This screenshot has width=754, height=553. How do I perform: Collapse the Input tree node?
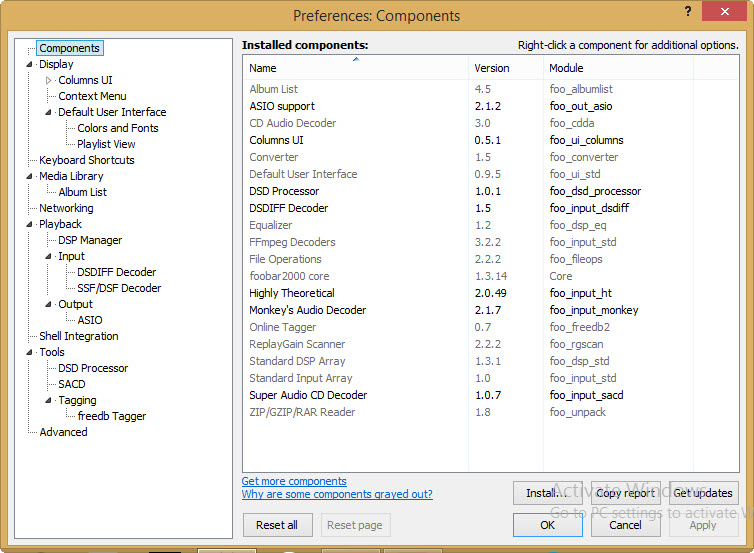(x=48, y=256)
